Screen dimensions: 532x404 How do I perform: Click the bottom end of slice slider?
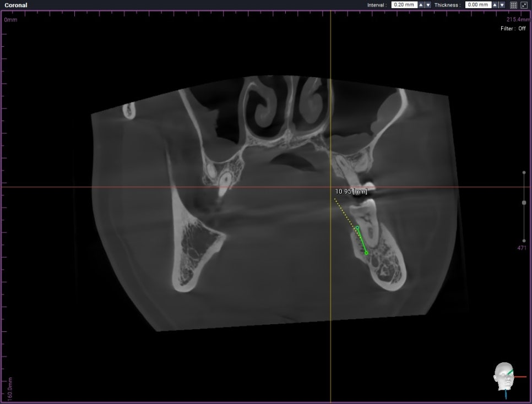pos(524,241)
